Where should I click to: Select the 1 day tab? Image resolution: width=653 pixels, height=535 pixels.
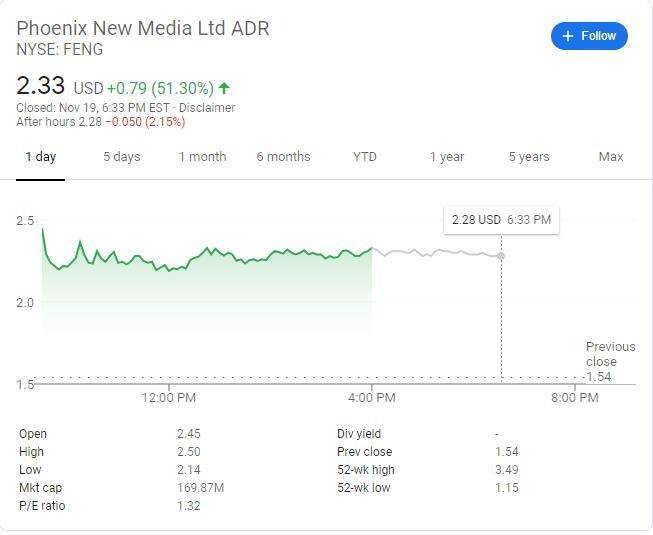click(40, 157)
